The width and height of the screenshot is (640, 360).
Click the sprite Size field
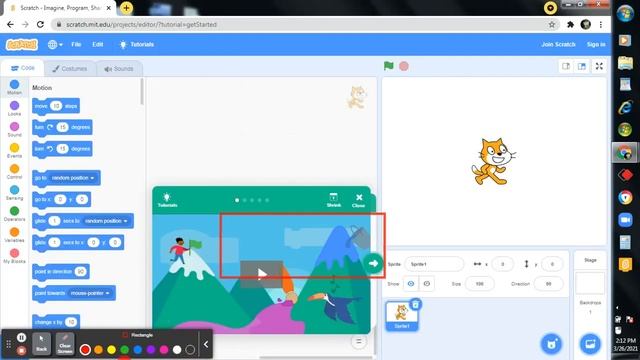(x=479, y=284)
